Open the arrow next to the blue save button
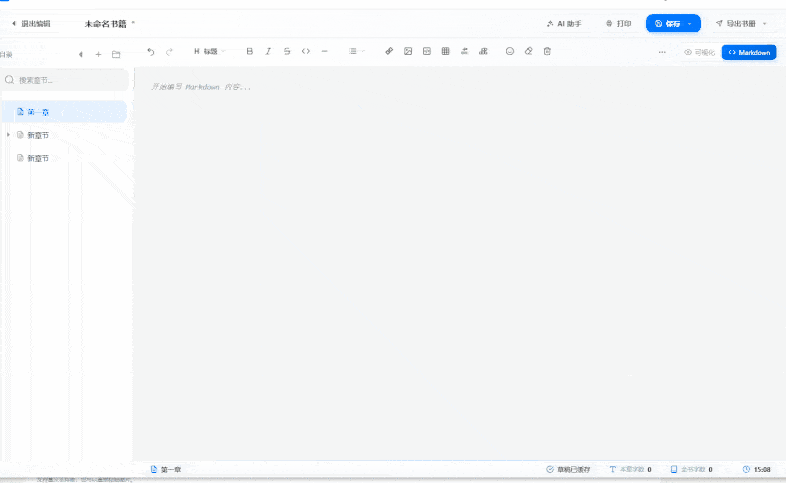 click(690, 24)
